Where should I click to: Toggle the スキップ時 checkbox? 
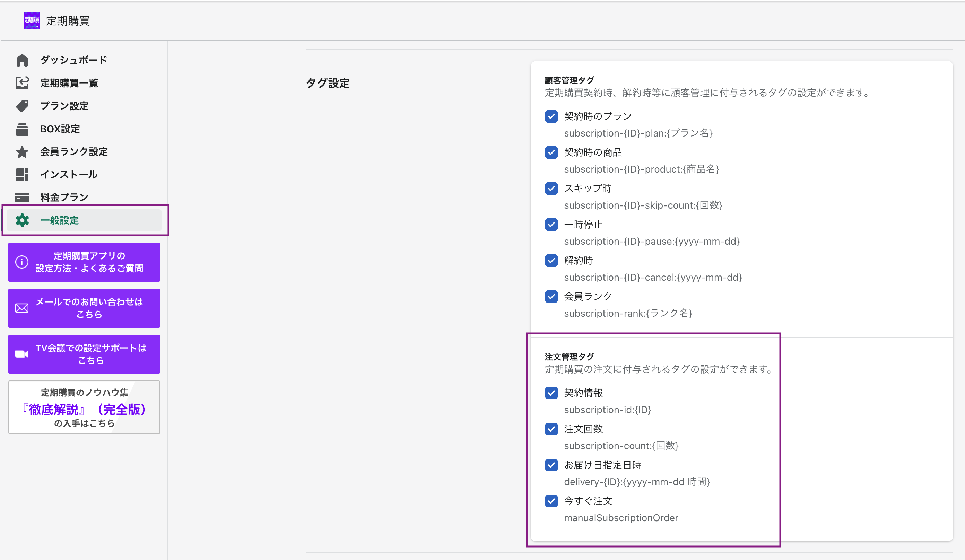click(551, 188)
